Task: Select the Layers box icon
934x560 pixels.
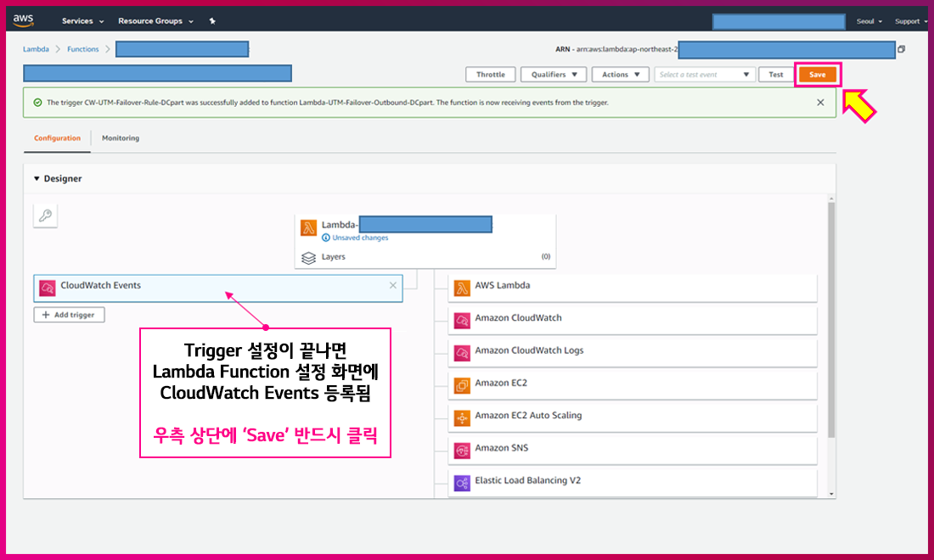Action: point(309,257)
